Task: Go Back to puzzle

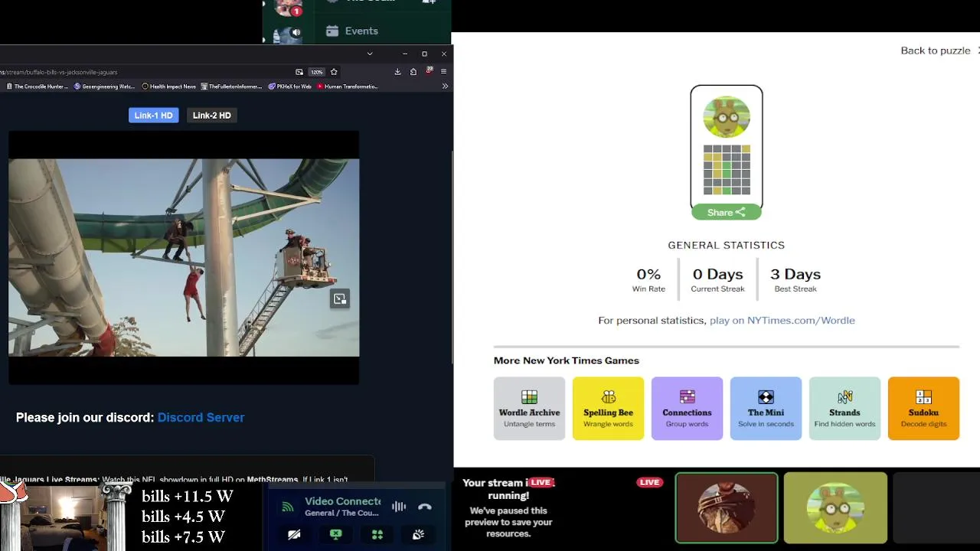Action: pyautogui.click(x=936, y=51)
